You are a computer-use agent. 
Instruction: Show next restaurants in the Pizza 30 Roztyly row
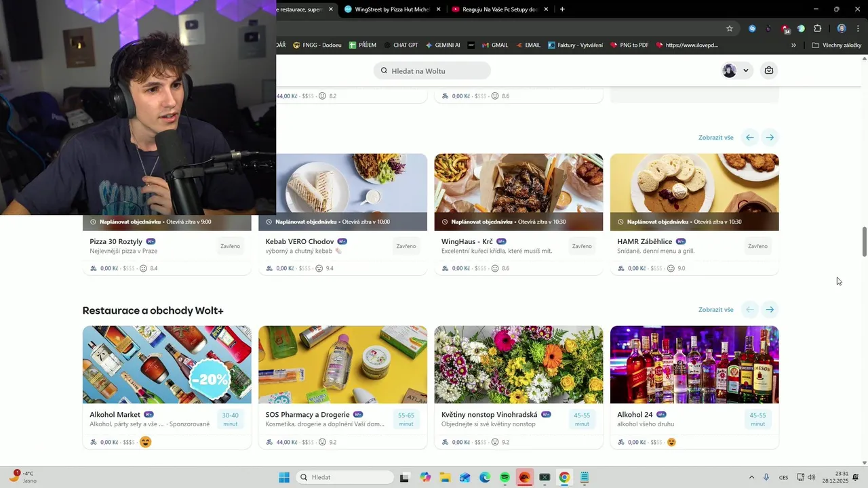click(x=770, y=138)
